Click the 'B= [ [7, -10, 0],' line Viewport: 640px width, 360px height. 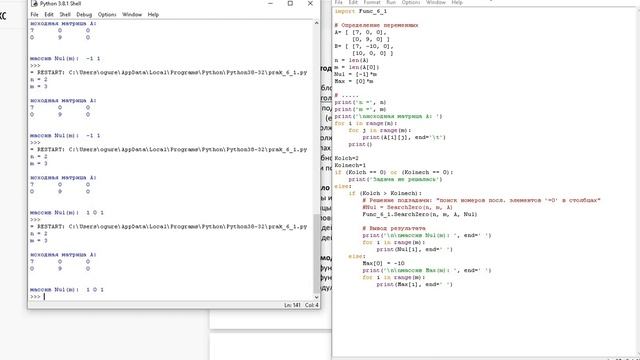364,46
